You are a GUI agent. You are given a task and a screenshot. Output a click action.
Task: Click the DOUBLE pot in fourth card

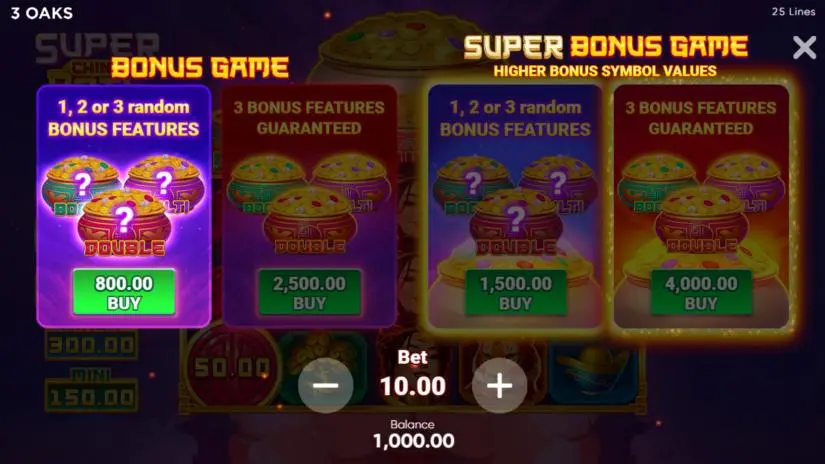click(702, 223)
